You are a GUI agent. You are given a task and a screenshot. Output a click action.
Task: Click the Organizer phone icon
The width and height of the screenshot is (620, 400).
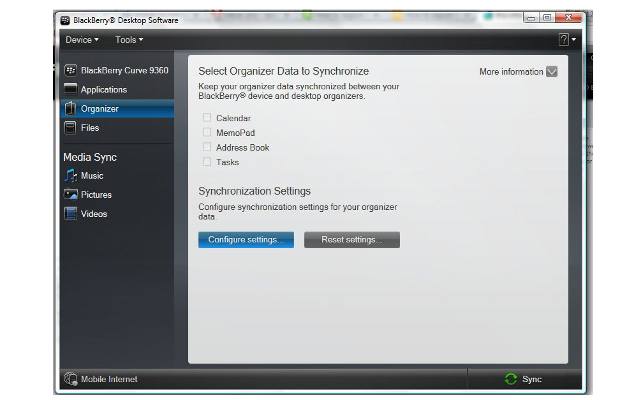pos(70,108)
